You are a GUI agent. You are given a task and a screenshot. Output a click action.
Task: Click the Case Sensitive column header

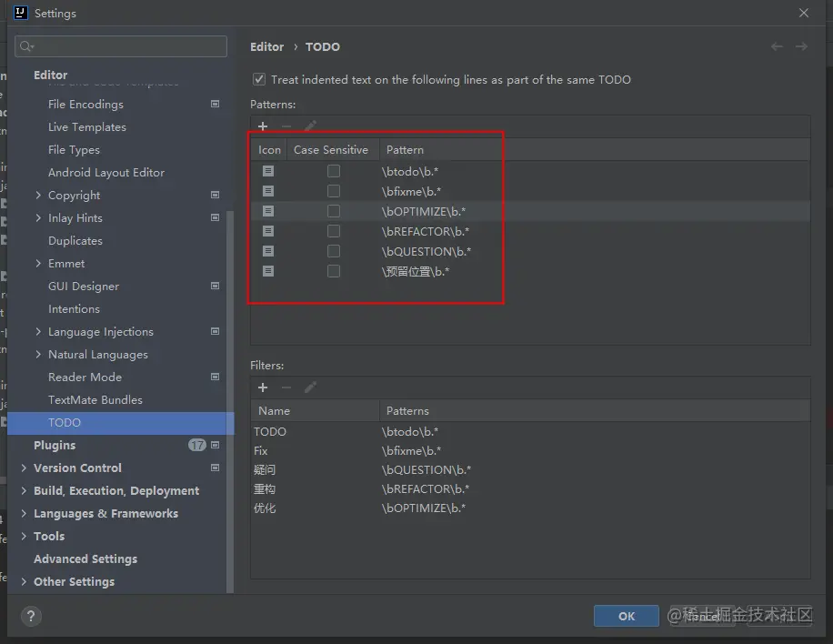(331, 150)
